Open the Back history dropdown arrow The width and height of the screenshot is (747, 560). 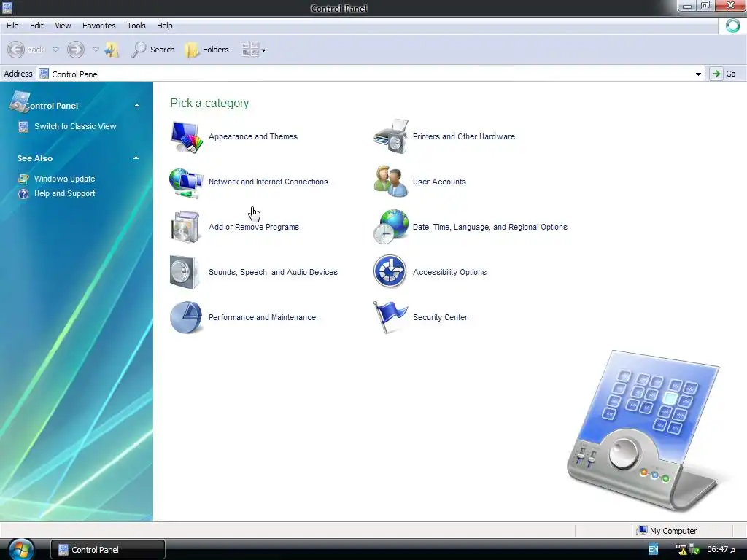pyautogui.click(x=55, y=50)
